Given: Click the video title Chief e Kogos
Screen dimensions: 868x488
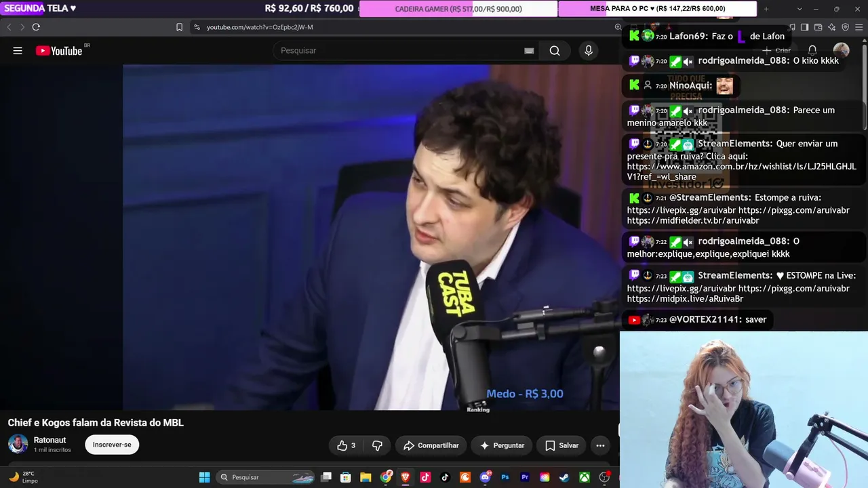Looking at the screenshot, I should [x=96, y=423].
